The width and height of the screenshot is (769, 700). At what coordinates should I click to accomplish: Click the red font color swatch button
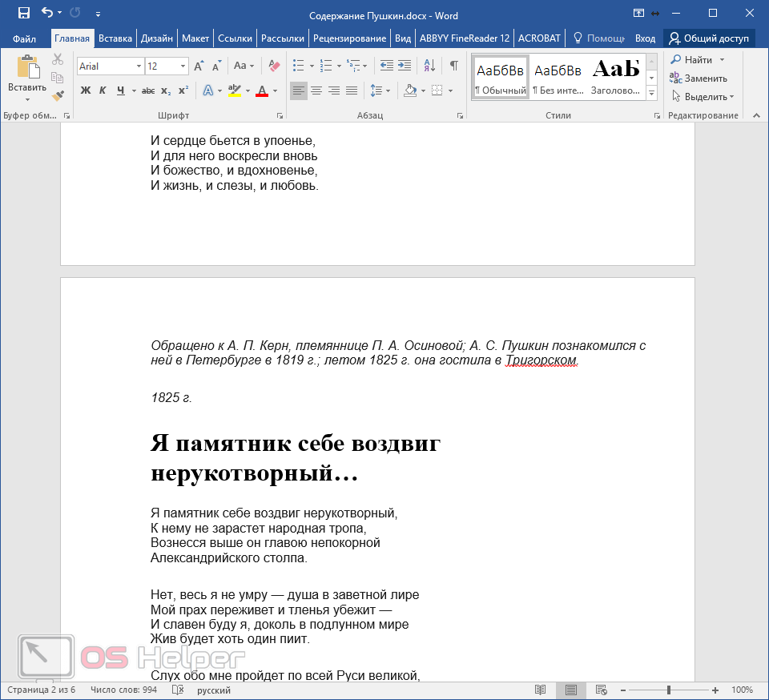pos(261,91)
